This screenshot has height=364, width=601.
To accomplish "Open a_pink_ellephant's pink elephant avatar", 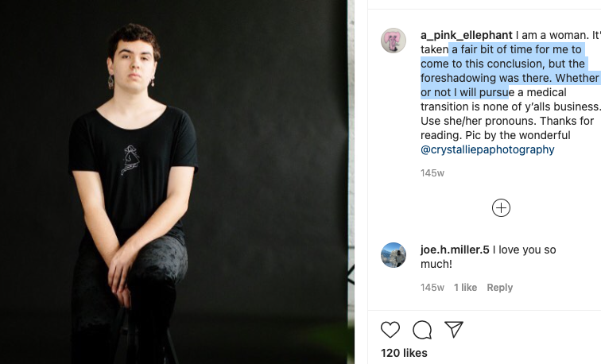I will (394, 41).
